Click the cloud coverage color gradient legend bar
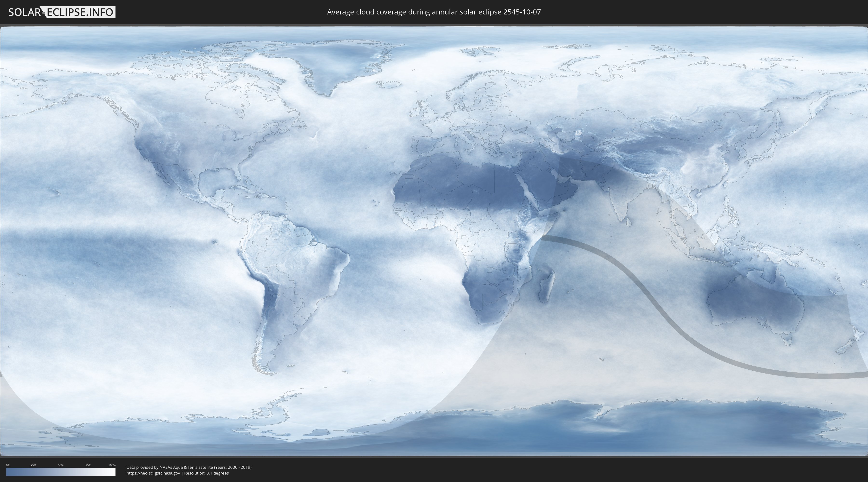 pyautogui.click(x=61, y=472)
